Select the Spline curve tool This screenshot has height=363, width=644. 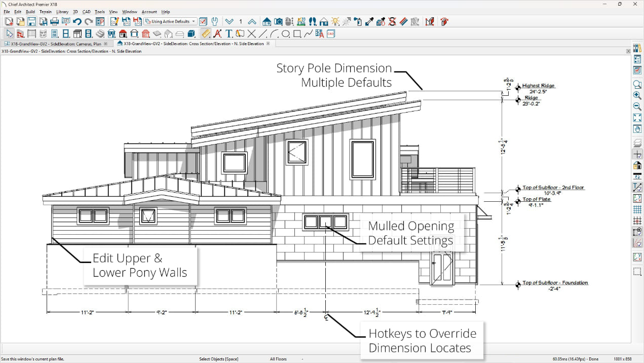(308, 34)
